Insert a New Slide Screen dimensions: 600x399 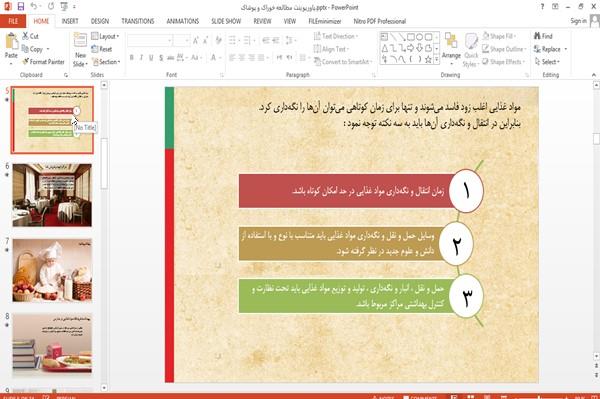(x=80, y=50)
